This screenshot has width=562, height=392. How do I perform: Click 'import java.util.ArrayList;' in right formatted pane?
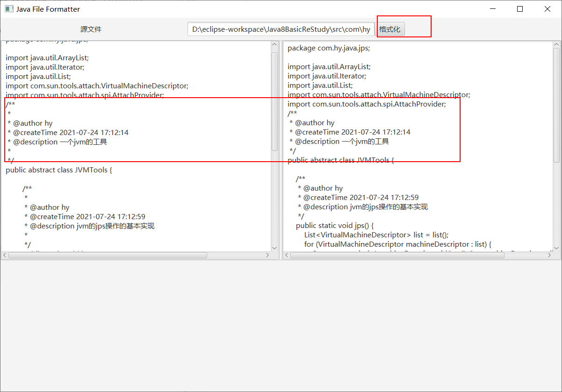[x=329, y=66]
